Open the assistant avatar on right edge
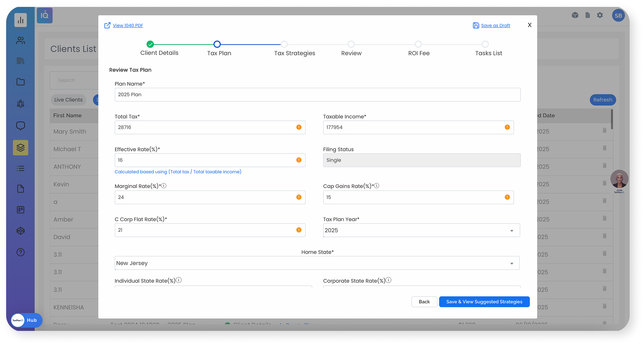644x346 pixels. tap(619, 179)
